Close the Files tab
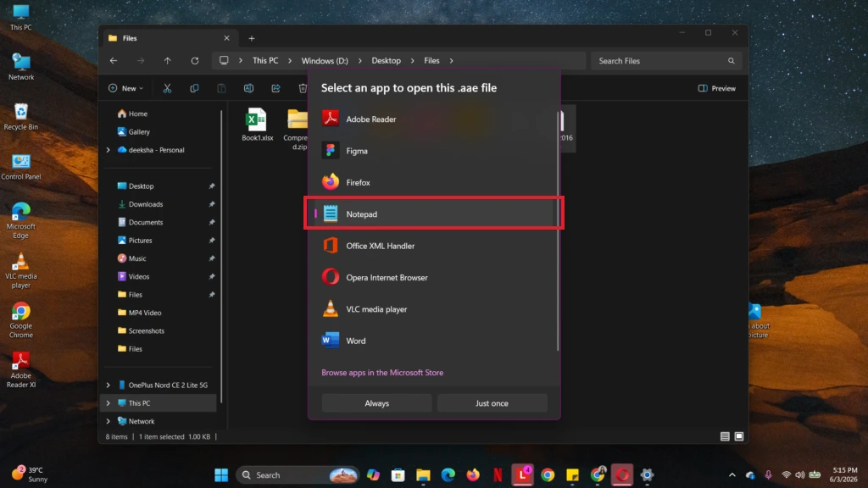Image resolution: width=868 pixels, height=488 pixels. coord(226,38)
